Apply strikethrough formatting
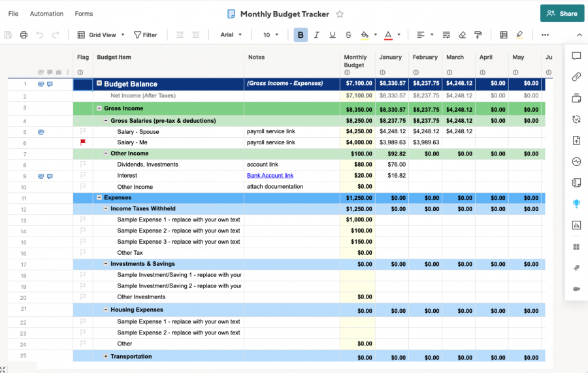 pos(348,35)
